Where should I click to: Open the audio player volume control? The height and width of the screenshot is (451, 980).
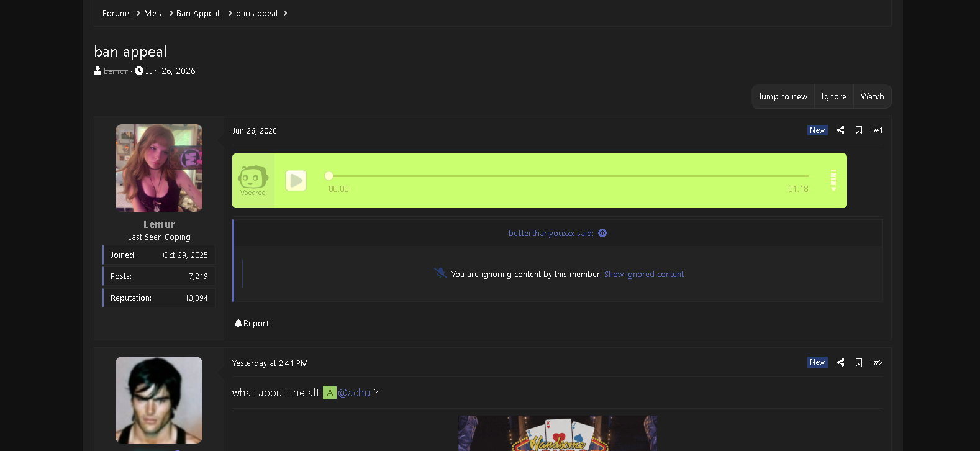[x=833, y=180]
